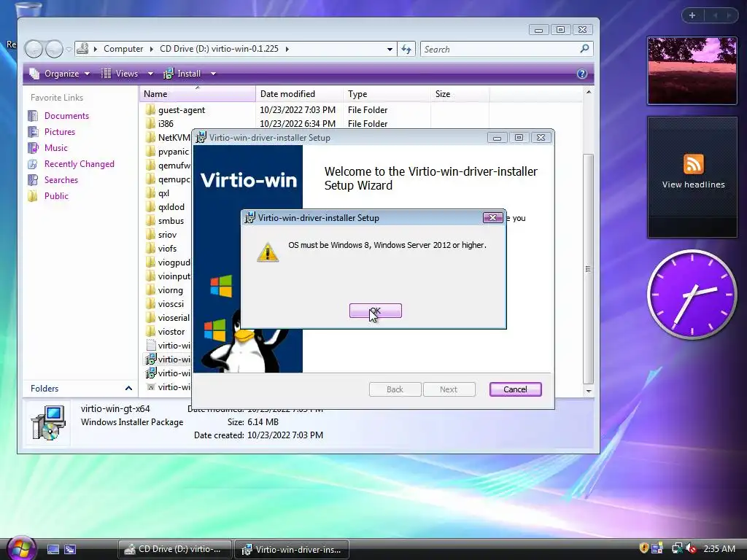Click OK in the OS requirement warning dialog
The height and width of the screenshot is (560, 747).
coord(376,311)
